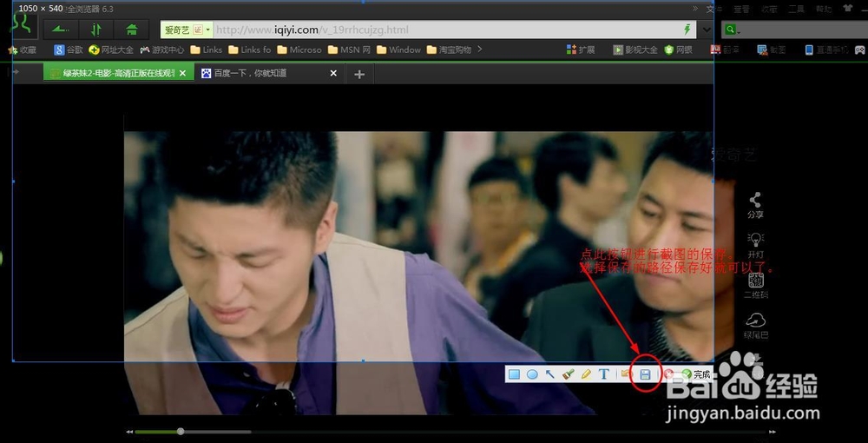Viewport: 868px width, 443px height.
Task: Open the 工具 menu
Action: coord(796,9)
